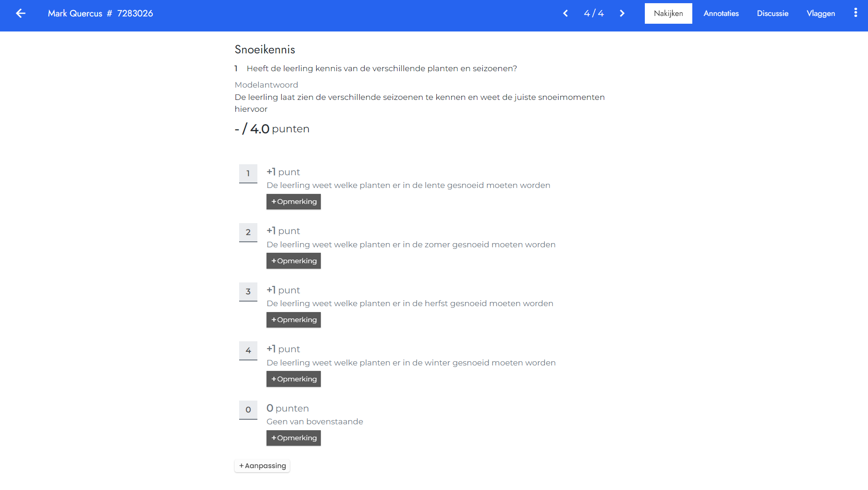
Task: Add Opmerking to Geen van bovenstaande
Action: (x=293, y=438)
